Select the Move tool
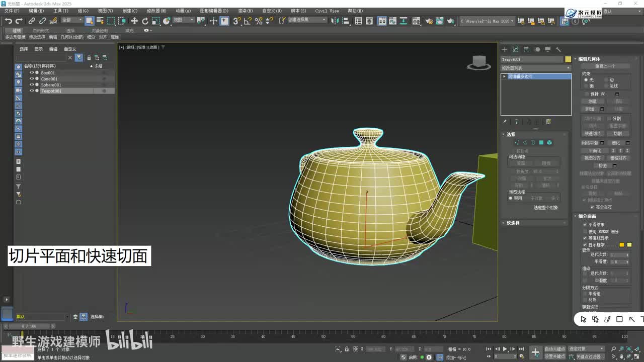 pyautogui.click(x=134, y=21)
